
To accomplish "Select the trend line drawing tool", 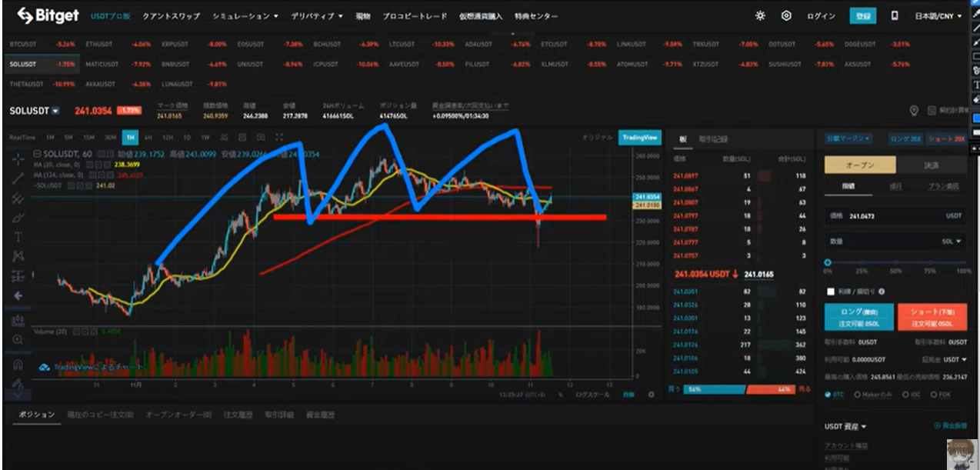I will pyautogui.click(x=18, y=178).
